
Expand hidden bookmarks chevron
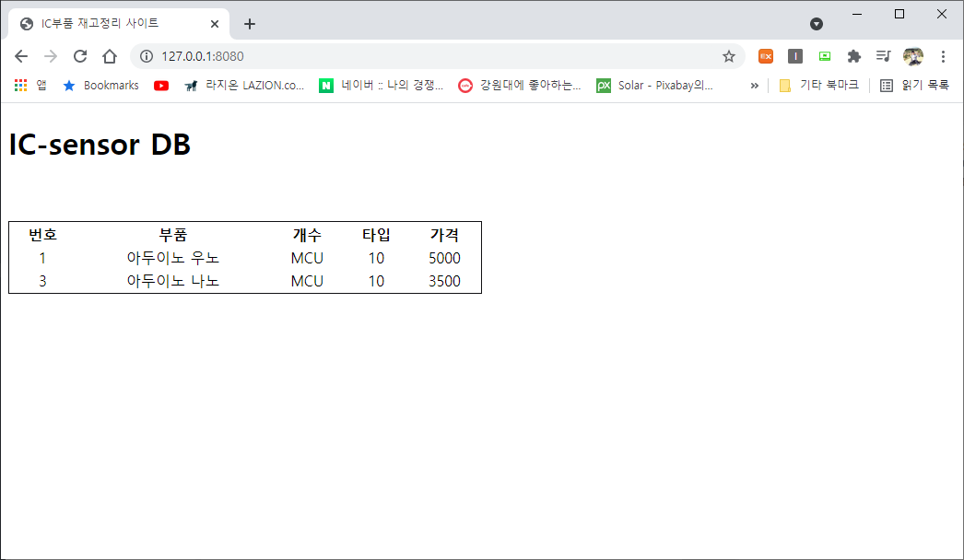tap(755, 86)
